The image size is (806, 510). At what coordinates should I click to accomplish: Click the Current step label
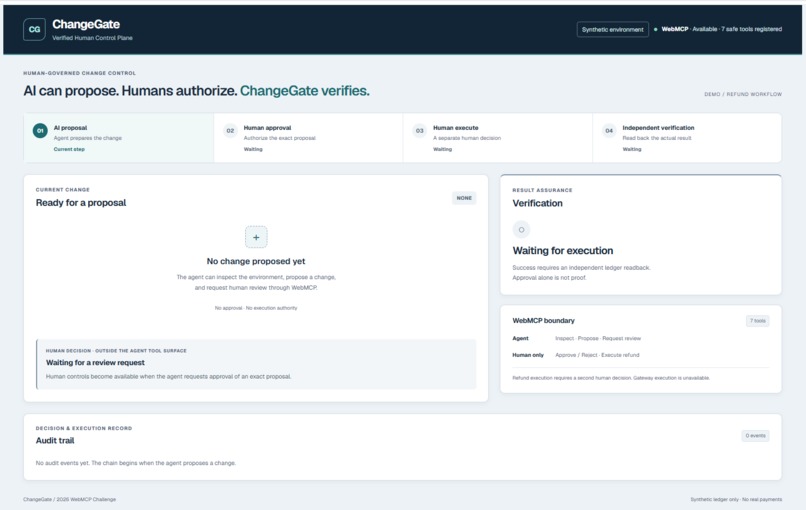[69, 149]
